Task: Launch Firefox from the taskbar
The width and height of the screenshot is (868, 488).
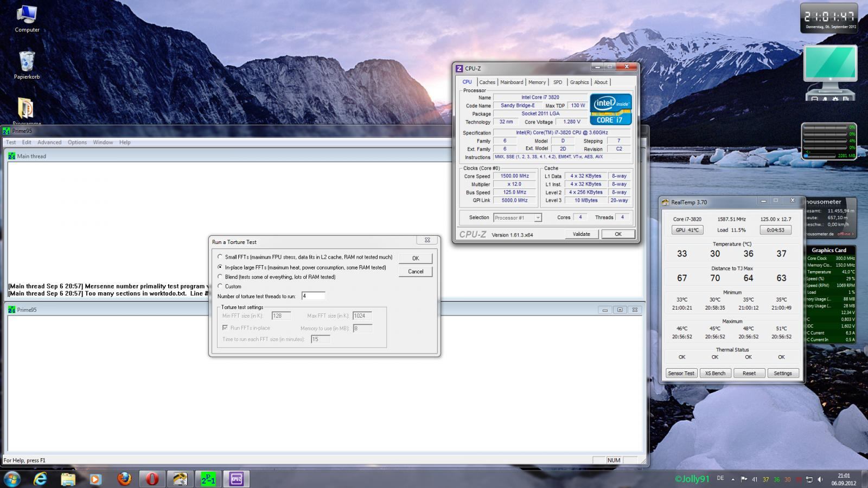Action: tap(124, 479)
